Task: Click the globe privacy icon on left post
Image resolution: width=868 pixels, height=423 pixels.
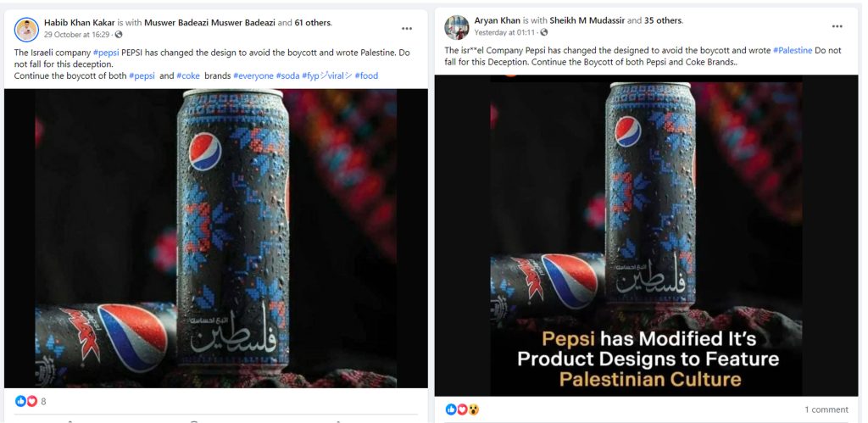Action: (x=119, y=35)
